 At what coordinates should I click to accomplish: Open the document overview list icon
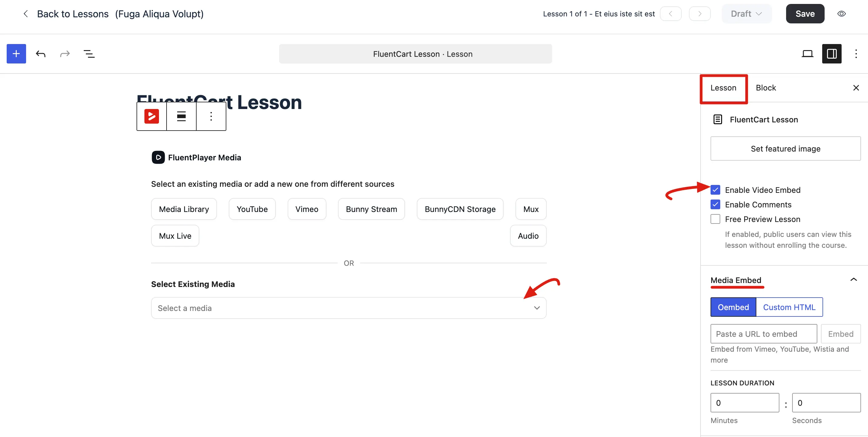pyautogui.click(x=89, y=54)
